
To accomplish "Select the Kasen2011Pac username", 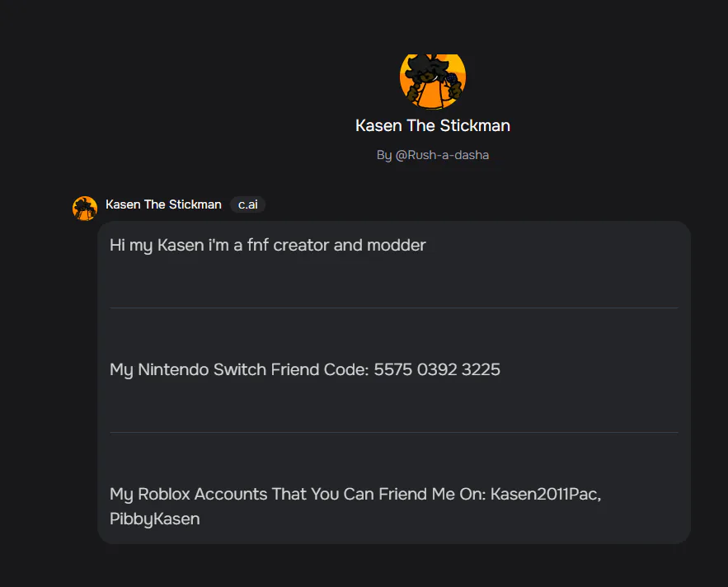I will 546,494.
